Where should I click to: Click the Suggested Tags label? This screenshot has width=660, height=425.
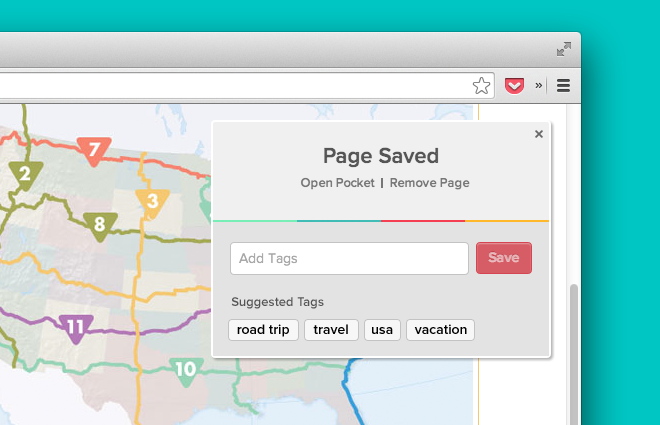tap(277, 302)
